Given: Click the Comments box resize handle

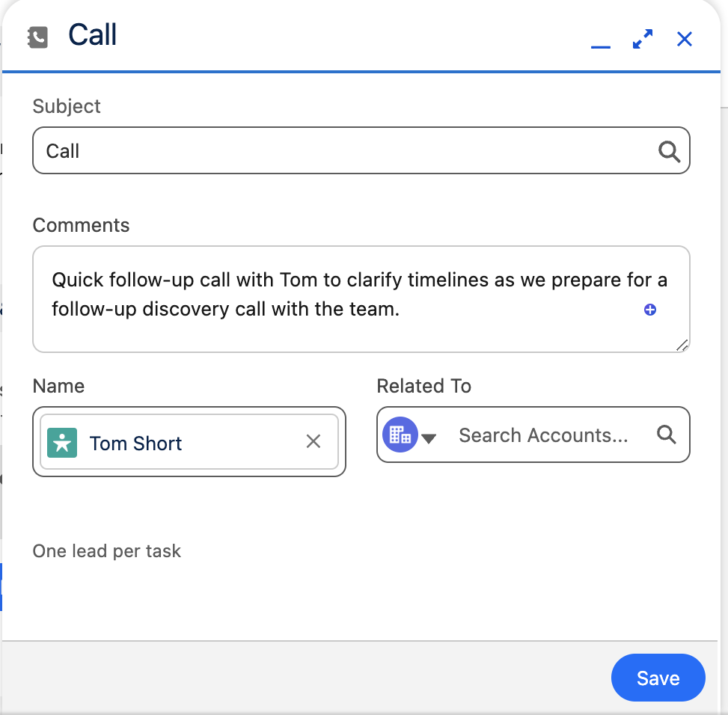Looking at the screenshot, I should (x=682, y=346).
